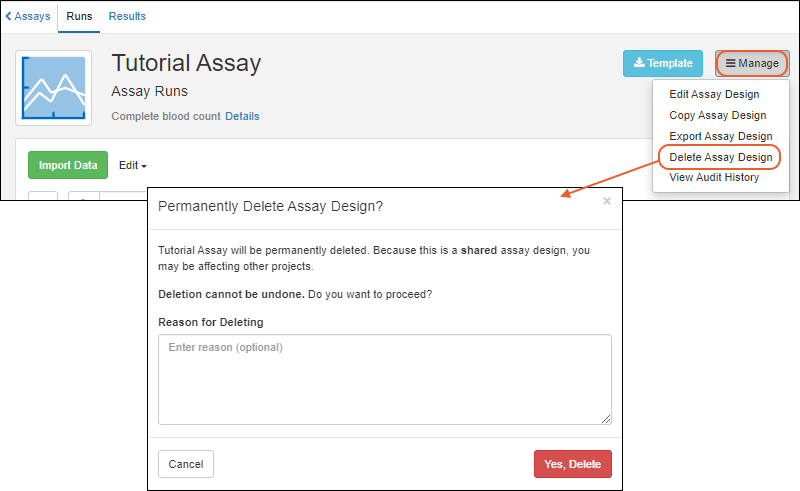Open the Manage hamburger menu

752,63
